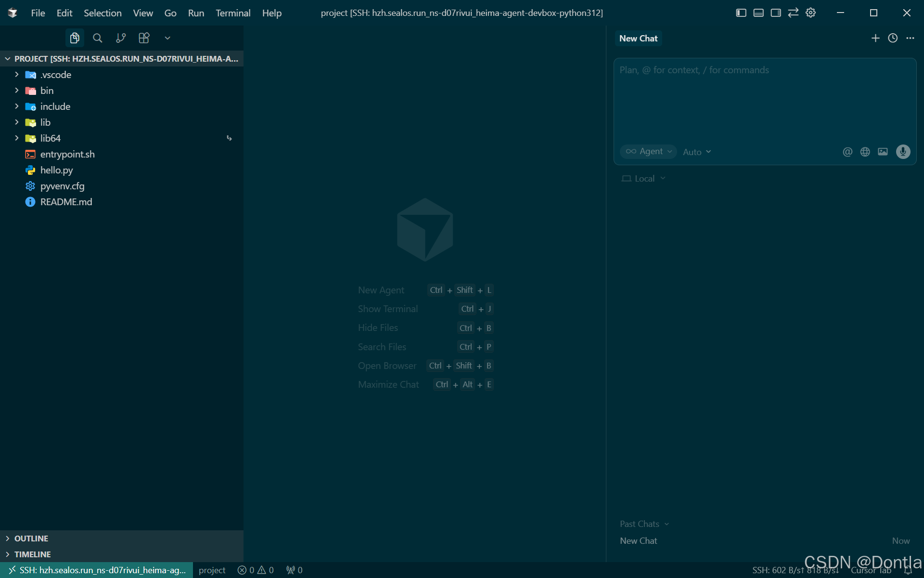Screen dimensions: 924x578
Task: Expand the lib64 folder
Action: click(x=50, y=138)
